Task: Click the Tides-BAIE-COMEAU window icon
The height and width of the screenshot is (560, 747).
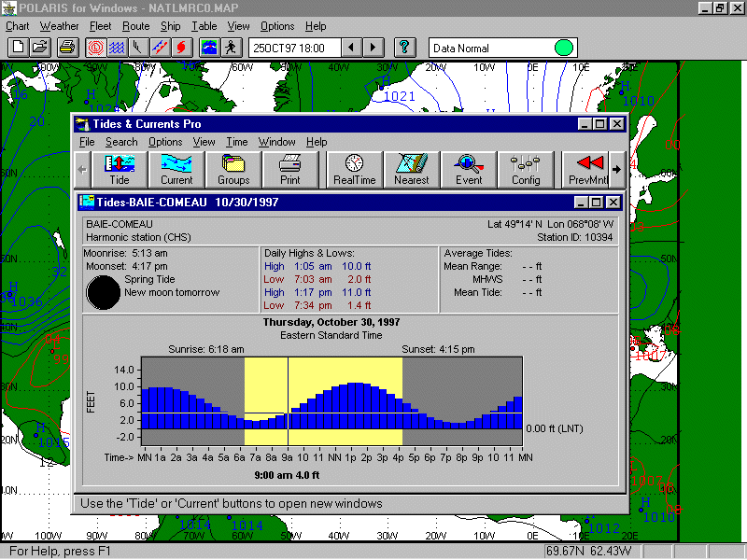Action: (x=86, y=202)
